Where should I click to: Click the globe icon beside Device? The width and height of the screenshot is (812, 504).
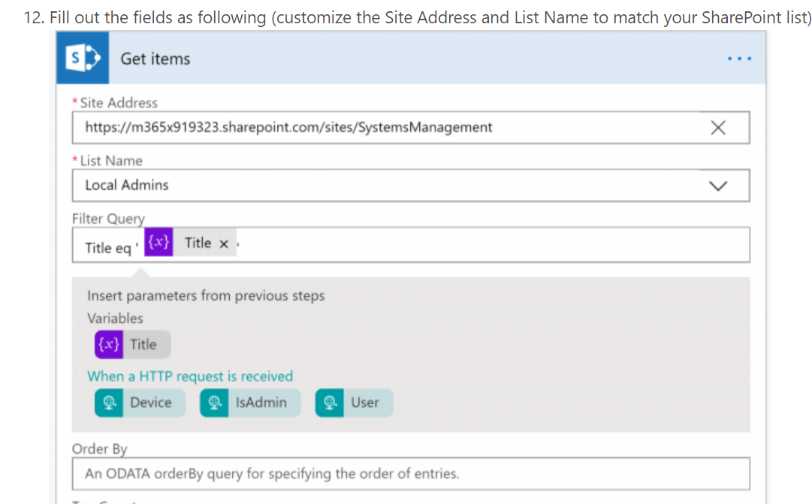coord(109,403)
